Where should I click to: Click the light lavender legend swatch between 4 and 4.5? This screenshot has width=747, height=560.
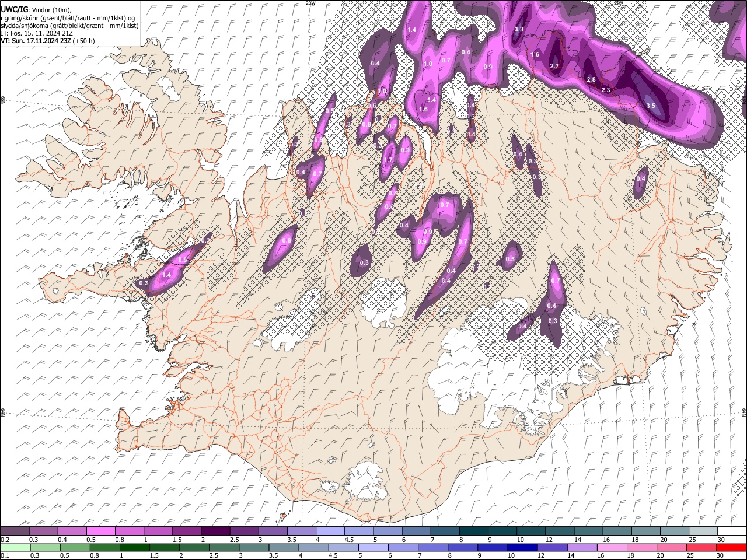tap(330, 531)
